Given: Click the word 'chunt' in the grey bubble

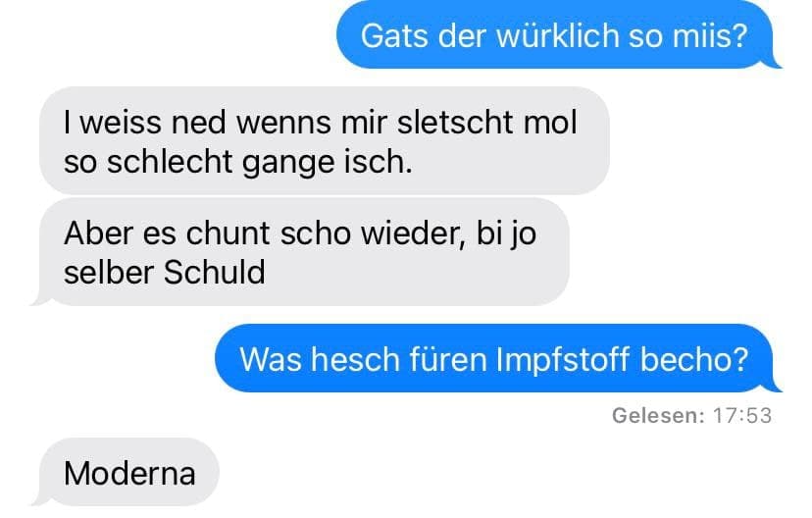Looking at the screenshot, I should tap(228, 233).
